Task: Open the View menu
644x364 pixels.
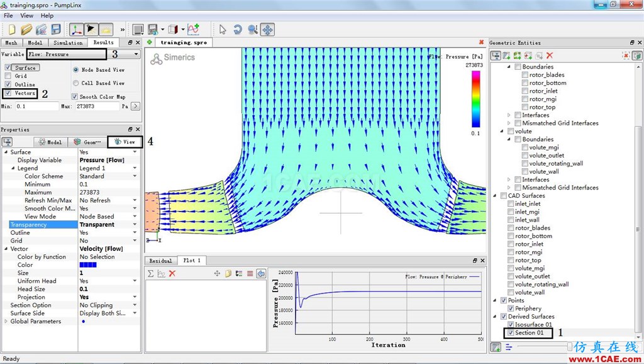Action: 26,16
